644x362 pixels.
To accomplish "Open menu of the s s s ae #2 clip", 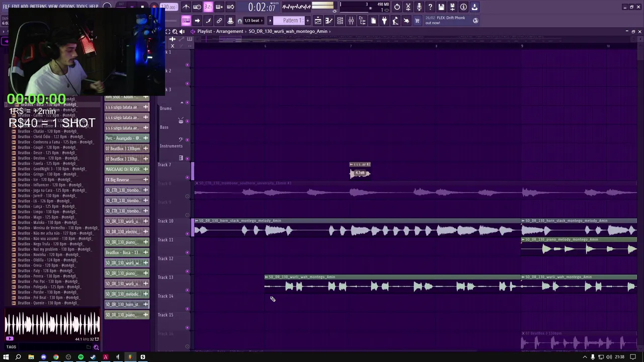I will click(351, 164).
